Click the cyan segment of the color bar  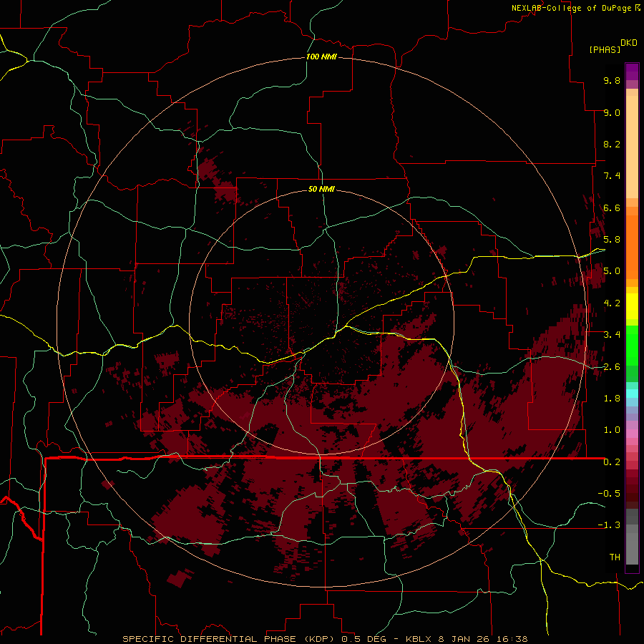(632, 393)
